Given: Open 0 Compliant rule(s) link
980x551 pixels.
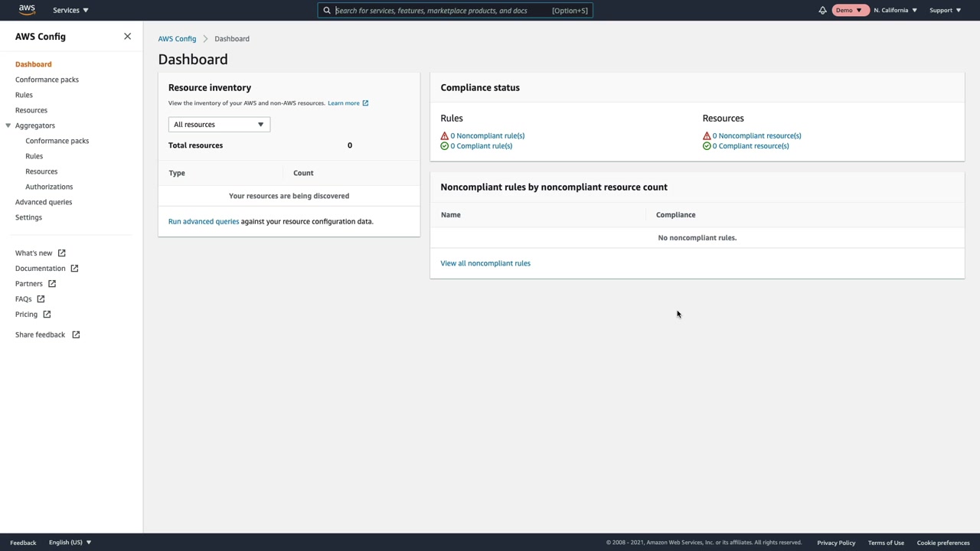Looking at the screenshot, I should (482, 146).
